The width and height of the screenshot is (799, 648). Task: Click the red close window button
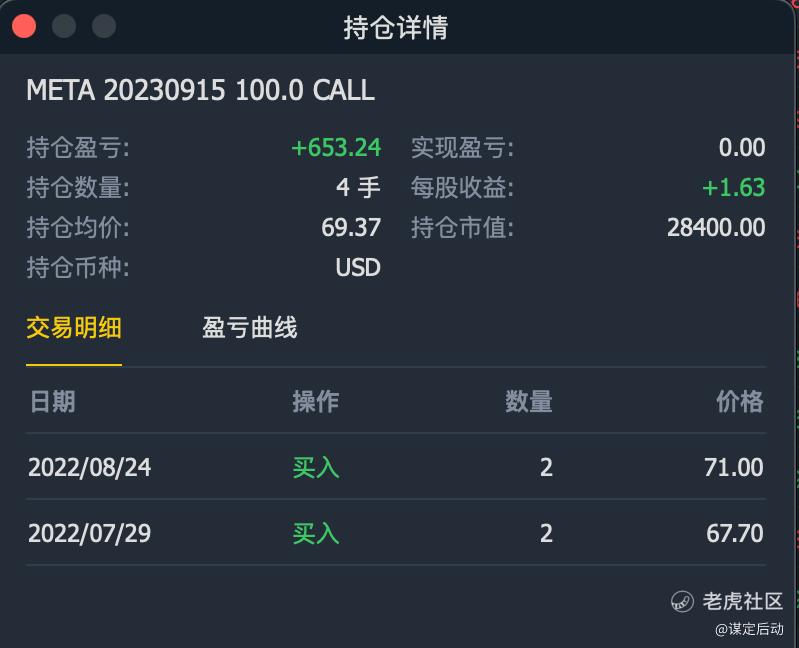[24, 26]
